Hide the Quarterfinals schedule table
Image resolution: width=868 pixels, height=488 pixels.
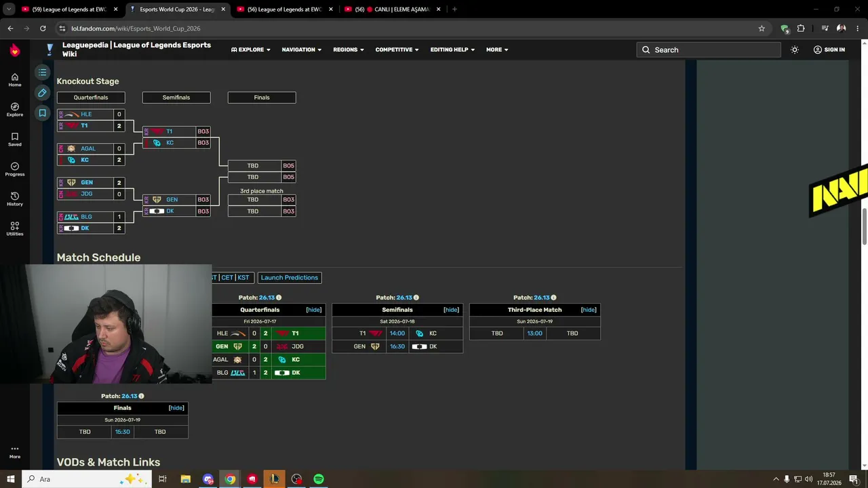coord(313,310)
